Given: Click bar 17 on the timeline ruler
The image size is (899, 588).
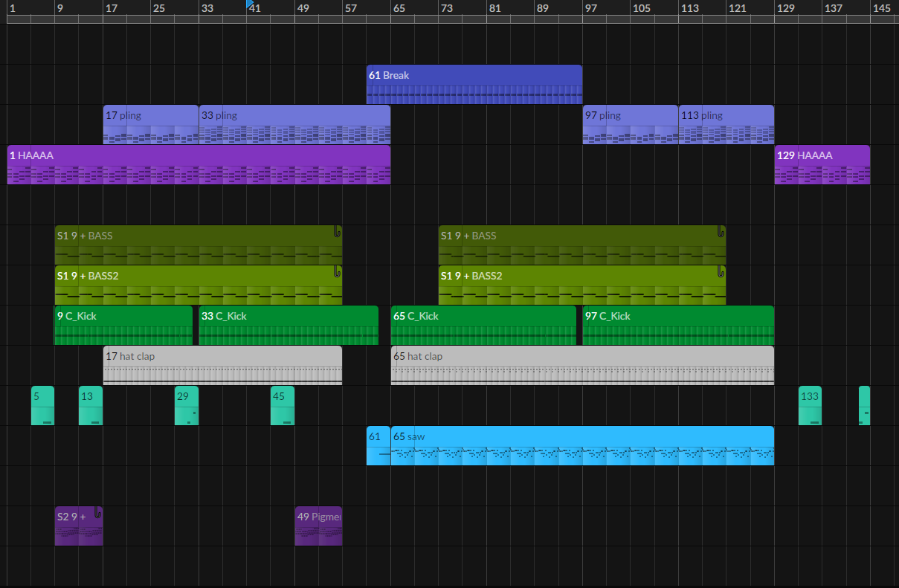Looking at the screenshot, I should (x=111, y=8).
